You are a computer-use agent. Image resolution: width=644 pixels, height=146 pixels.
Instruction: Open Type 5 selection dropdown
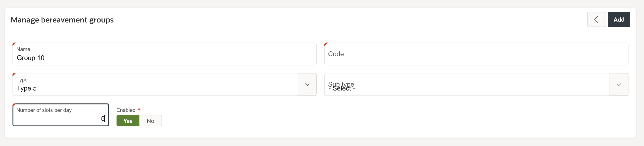tap(307, 84)
